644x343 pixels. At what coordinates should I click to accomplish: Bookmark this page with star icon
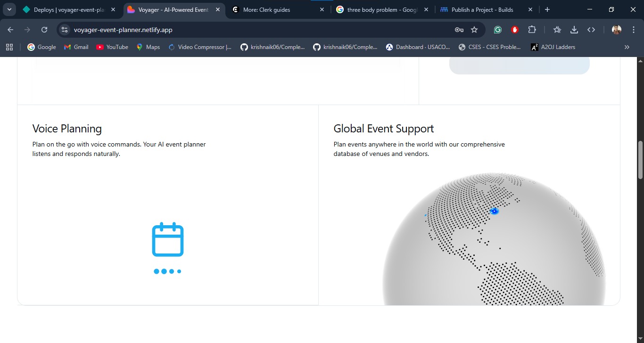(474, 30)
